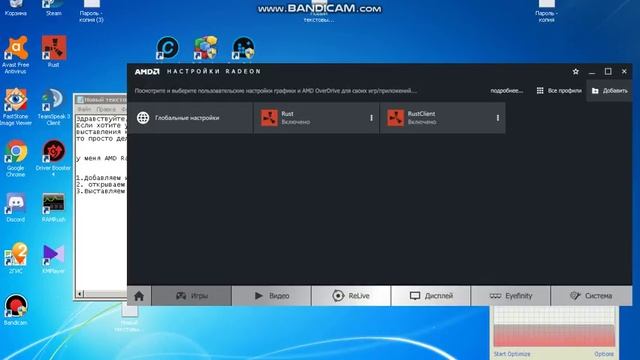Click the Добавить button
The width and height of the screenshot is (640, 360).
(x=609, y=91)
